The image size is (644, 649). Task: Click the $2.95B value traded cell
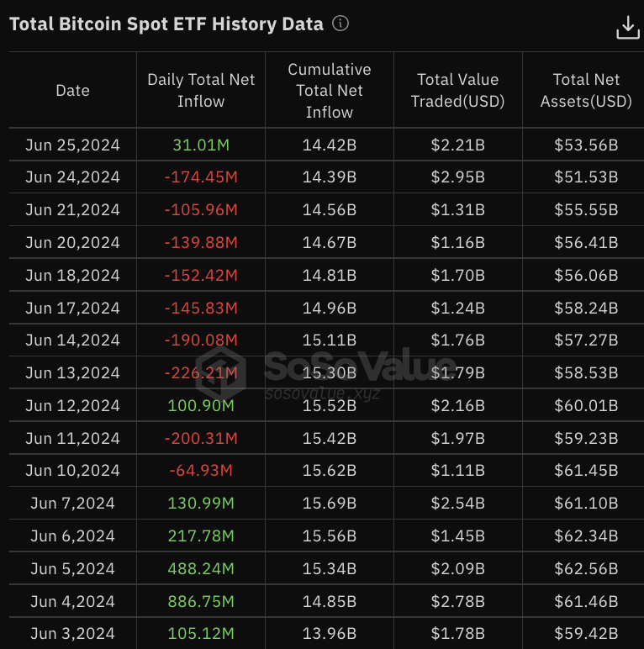click(458, 177)
